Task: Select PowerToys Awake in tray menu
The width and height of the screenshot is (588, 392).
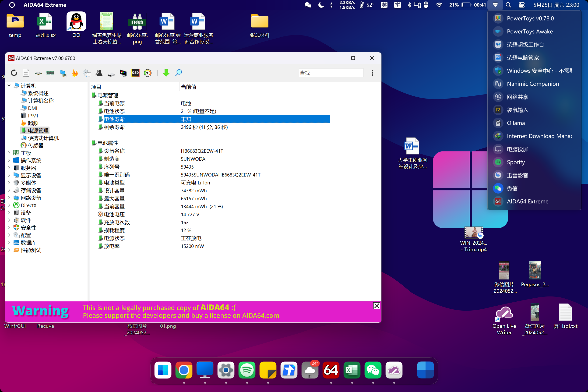Action: [534, 31]
